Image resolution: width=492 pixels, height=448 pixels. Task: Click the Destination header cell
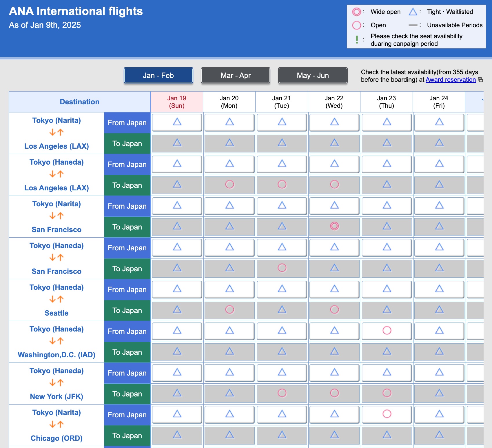coord(79,102)
